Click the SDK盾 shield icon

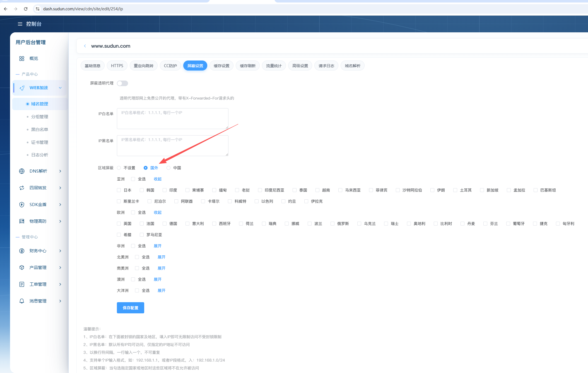coord(22,205)
